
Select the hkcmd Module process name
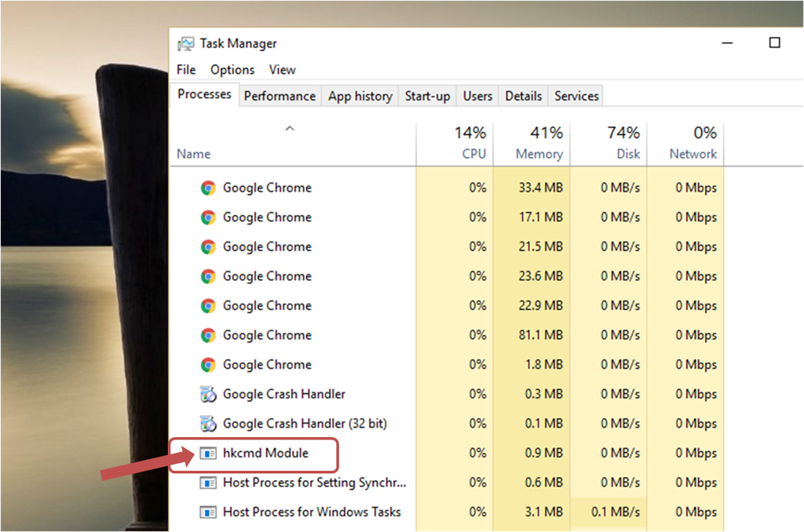pos(265,453)
